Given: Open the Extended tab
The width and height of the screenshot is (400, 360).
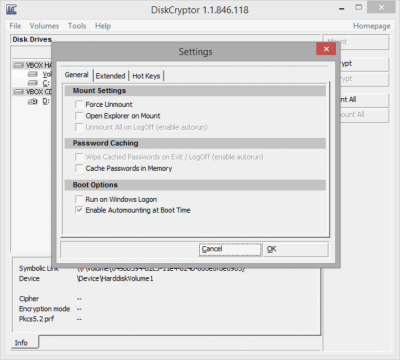Looking at the screenshot, I should point(110,76).
